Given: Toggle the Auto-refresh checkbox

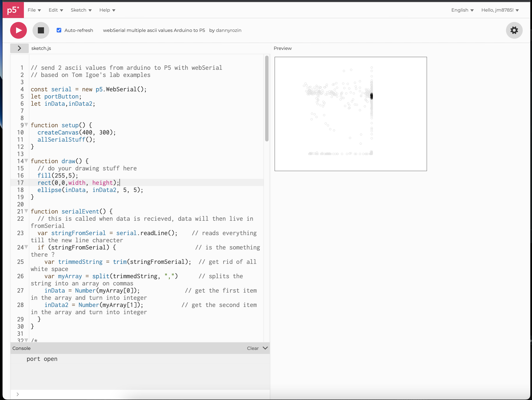Looking at the screenshot, I should [59, 30].
